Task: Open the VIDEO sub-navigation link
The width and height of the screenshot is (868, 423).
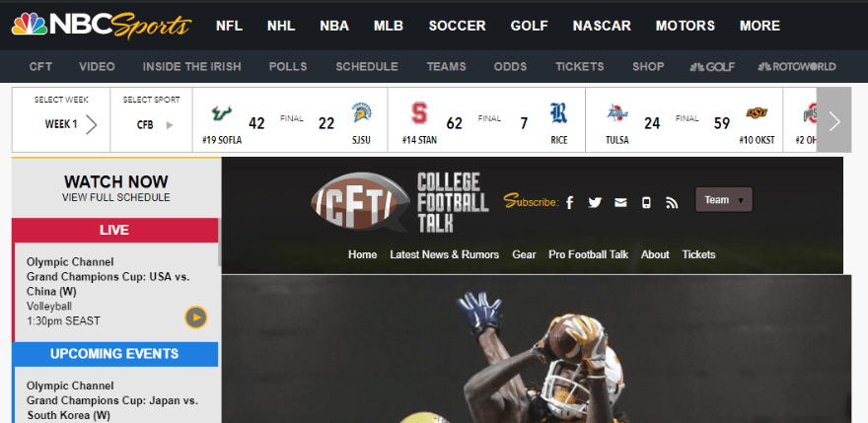Action: 97,67
